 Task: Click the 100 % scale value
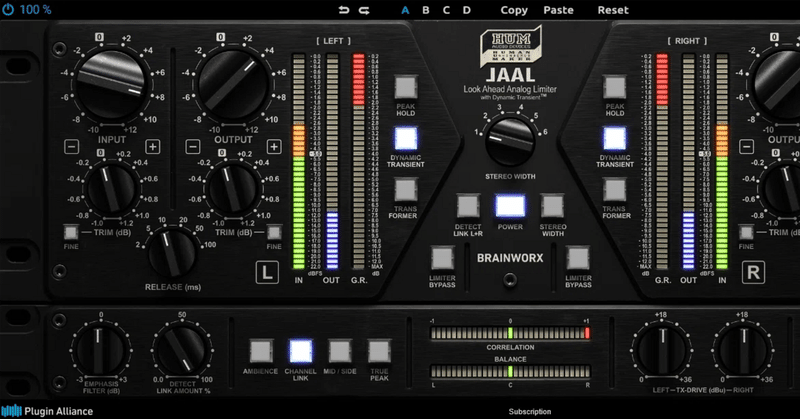[x=35, y=10]
